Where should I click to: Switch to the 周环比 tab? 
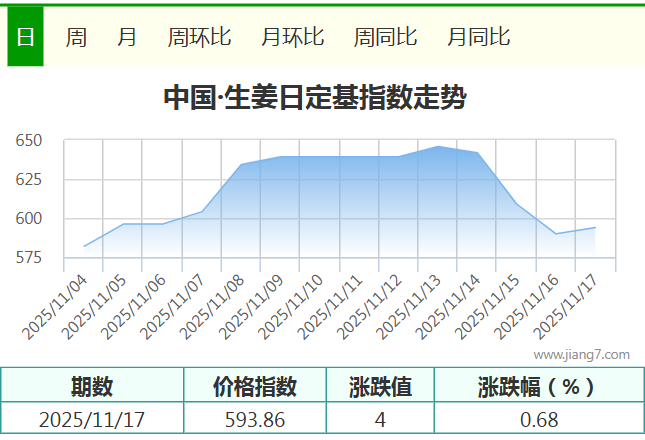(199, 37)
